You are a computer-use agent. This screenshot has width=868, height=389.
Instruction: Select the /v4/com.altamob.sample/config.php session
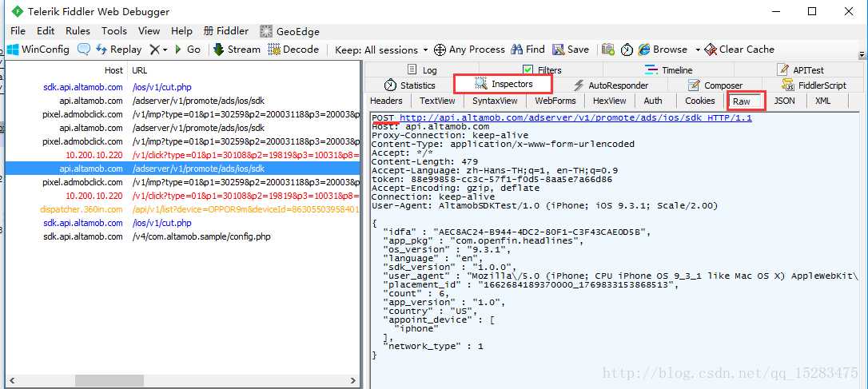tap(183, 236)
